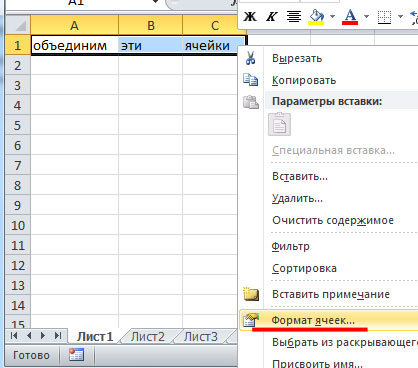Click the Select All corner button
The height and width of the screenshot is (368, 418).
(18, 25)
